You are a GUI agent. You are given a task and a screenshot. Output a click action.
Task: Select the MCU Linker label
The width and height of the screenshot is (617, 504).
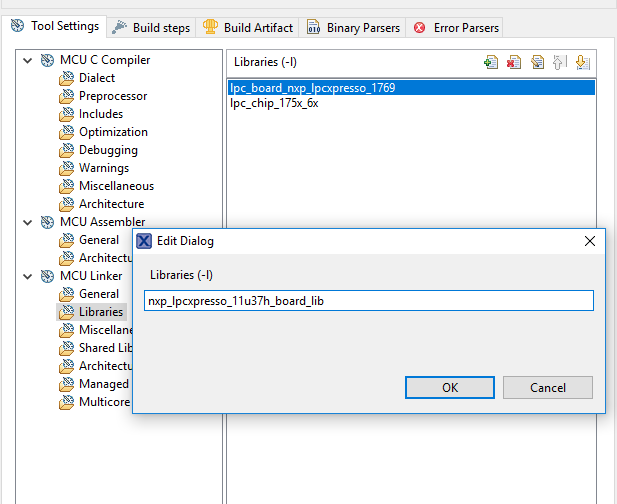click(91, 276)
